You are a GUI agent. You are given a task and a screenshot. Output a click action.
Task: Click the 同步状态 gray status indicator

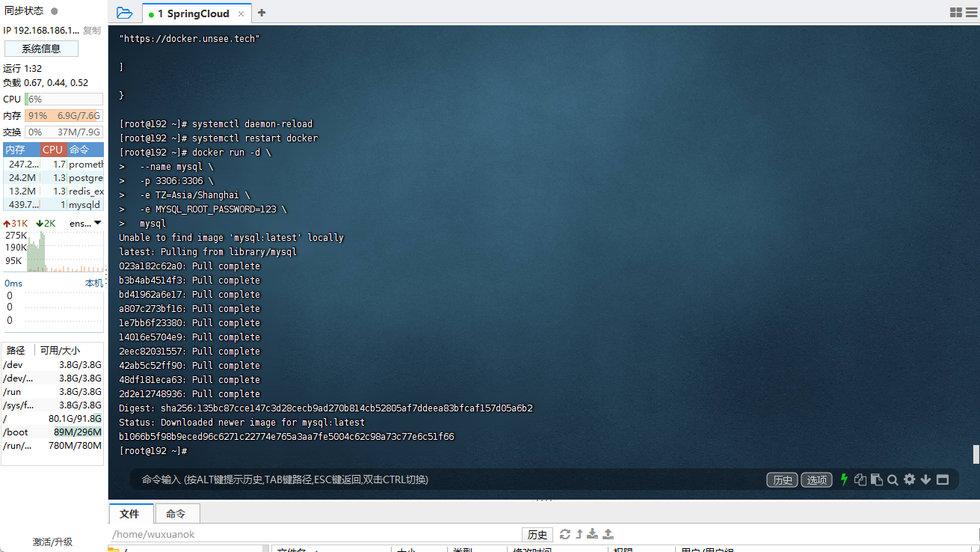coord(55,11)
